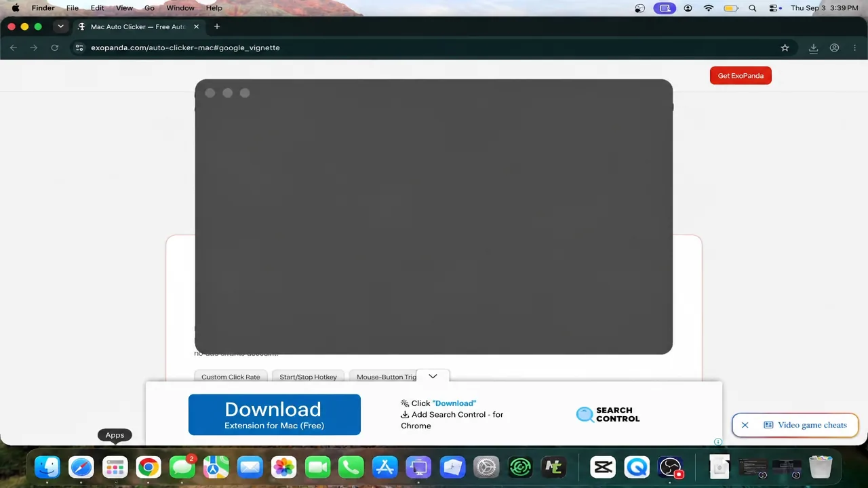Open Chrome's three-dot menu

click(854, 47)
